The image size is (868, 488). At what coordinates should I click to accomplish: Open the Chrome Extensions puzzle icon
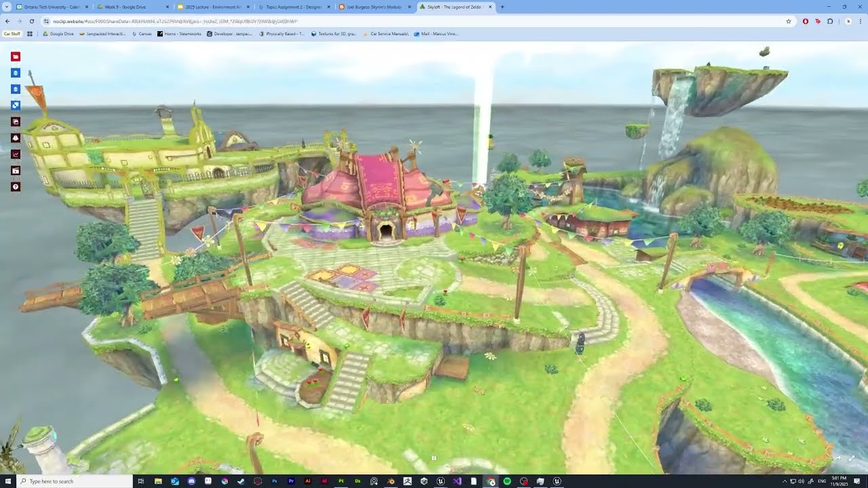[830, 21]
